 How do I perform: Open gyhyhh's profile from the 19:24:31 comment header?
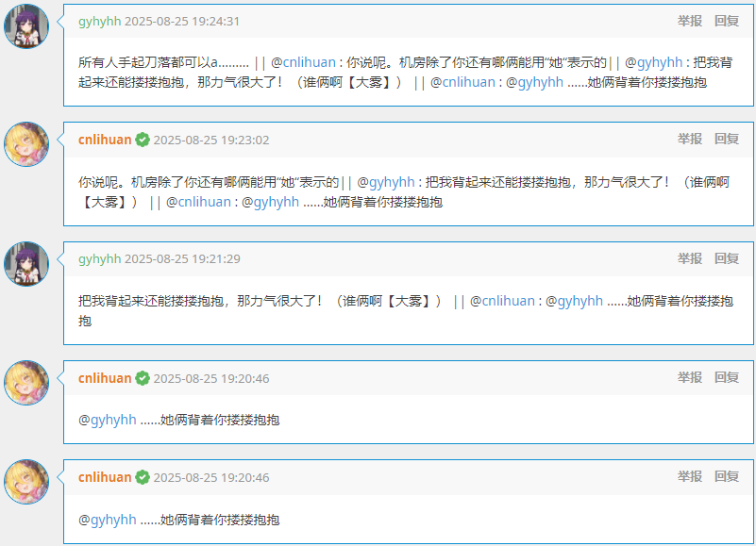click(99, 21)
